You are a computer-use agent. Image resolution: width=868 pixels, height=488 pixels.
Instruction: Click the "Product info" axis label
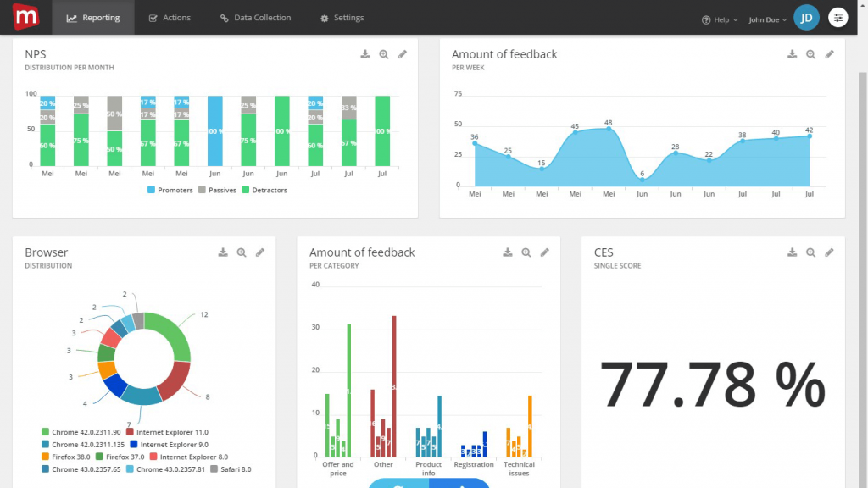428,469
